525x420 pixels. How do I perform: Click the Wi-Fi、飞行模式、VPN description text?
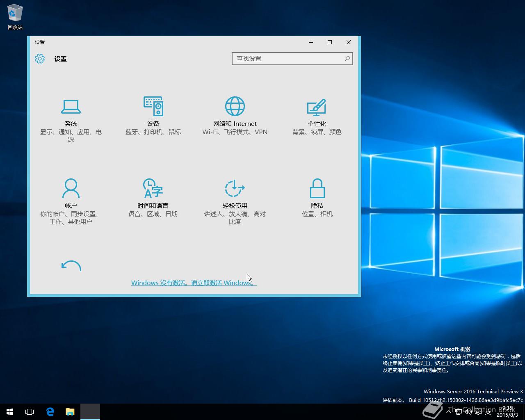point(235,132)
